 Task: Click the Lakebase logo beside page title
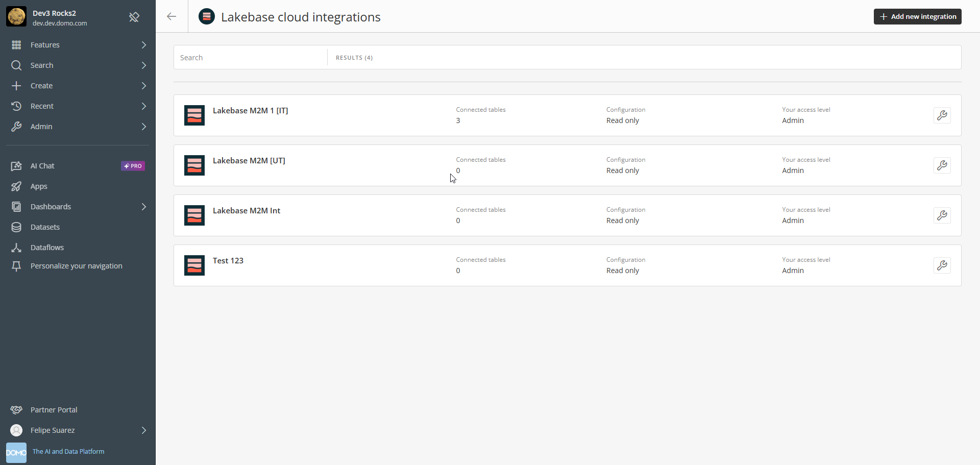[x=207, y=17]
